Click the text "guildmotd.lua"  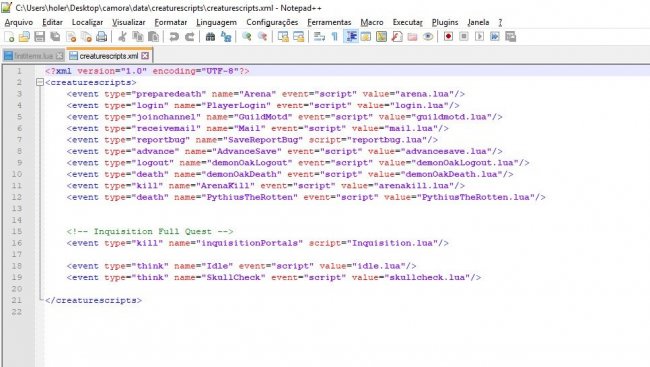click(451, 117)
